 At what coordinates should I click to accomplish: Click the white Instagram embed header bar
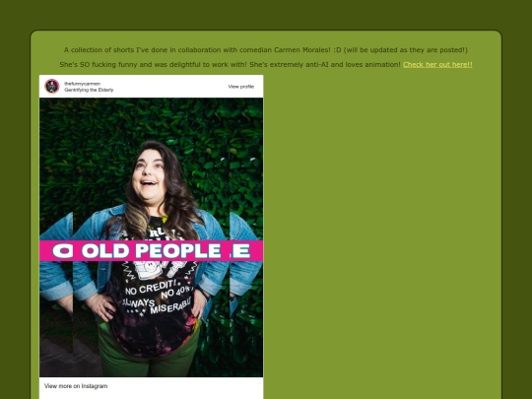(x=151, y=86)
